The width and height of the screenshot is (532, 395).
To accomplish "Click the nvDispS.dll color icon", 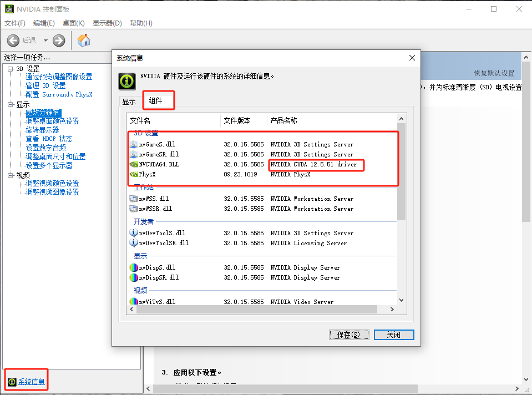I will click(x=134, y=267).
